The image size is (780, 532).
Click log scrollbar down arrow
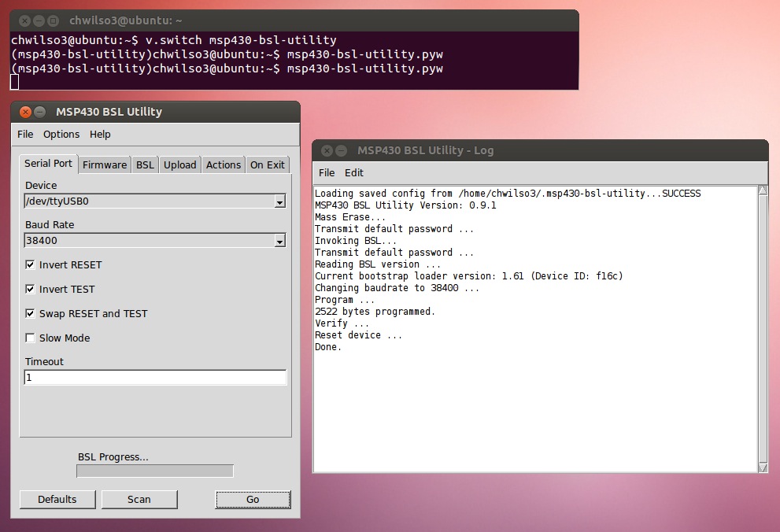coord(763,467)
